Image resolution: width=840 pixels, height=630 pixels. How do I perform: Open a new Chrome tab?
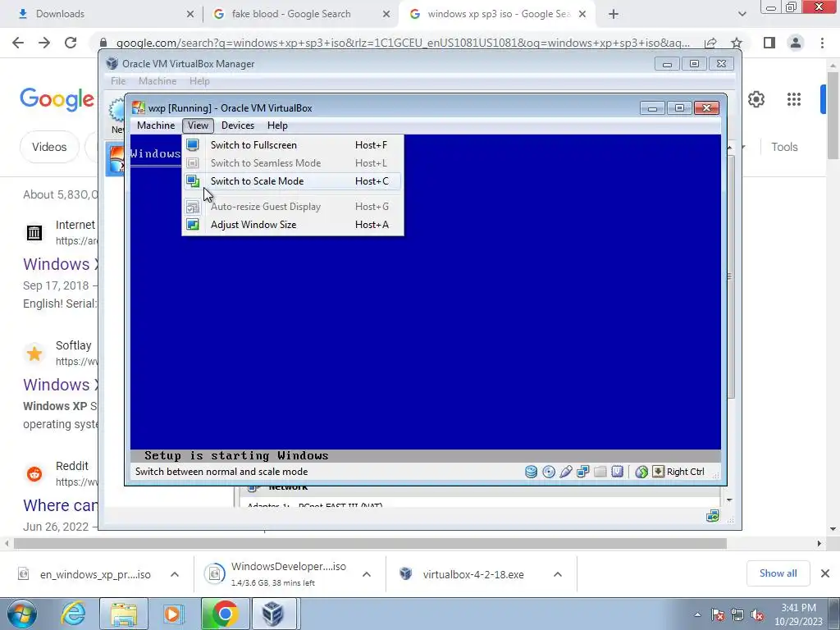click(x=614, y=14)
